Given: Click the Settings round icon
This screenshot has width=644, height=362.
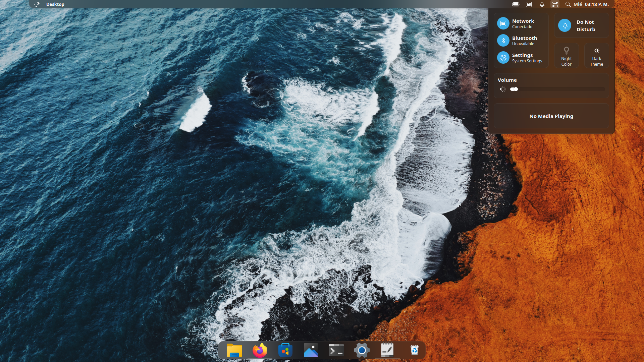Looking at the screenshot, I should pos(503,58).
